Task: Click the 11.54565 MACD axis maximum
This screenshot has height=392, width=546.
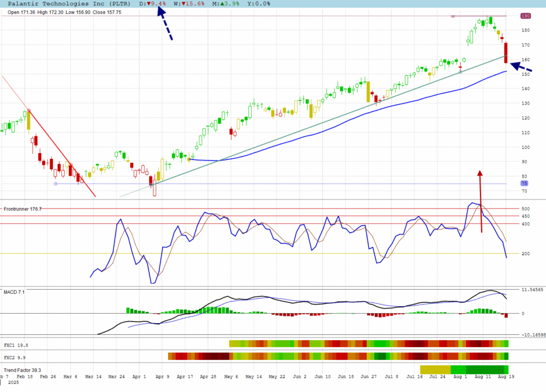Action: (x=532, y=290)
